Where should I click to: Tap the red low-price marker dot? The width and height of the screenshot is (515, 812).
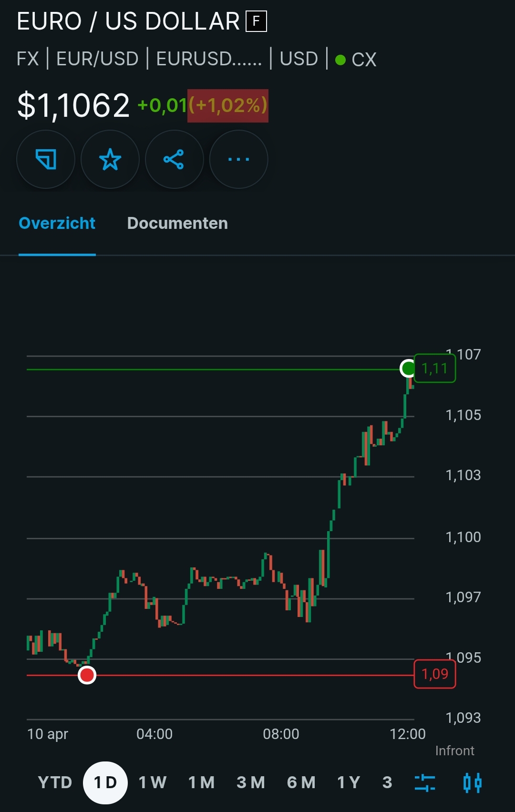point(87,675)
